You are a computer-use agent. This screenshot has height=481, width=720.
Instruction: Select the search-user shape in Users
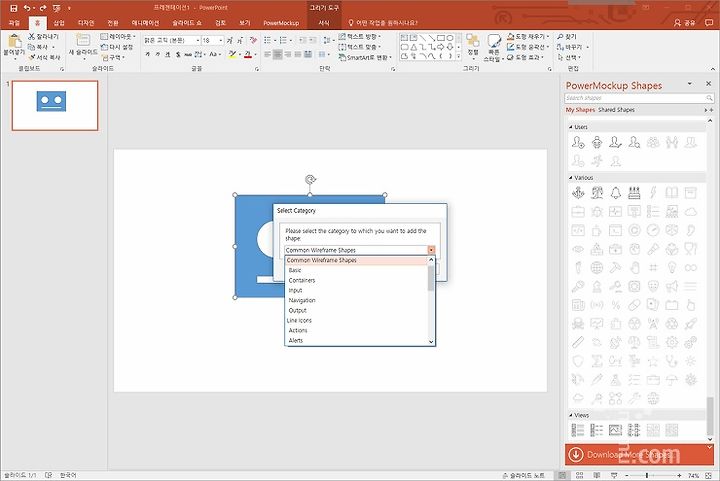634,143
